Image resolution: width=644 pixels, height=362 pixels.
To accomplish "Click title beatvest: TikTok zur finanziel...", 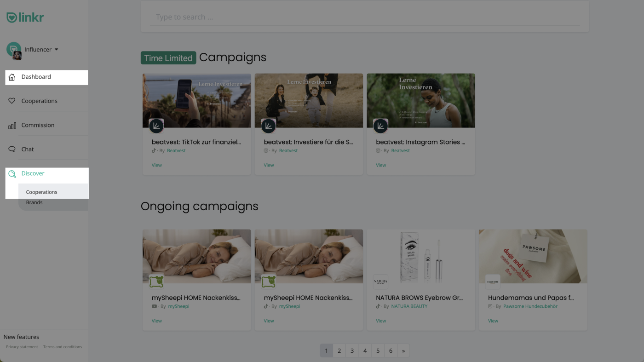I will (x=196, y=142).
